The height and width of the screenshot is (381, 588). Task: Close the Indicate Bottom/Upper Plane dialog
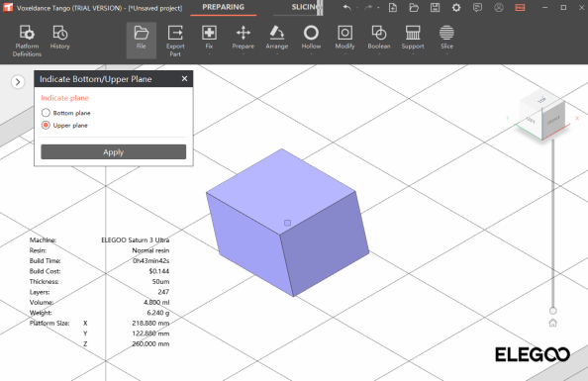[184, 79]
